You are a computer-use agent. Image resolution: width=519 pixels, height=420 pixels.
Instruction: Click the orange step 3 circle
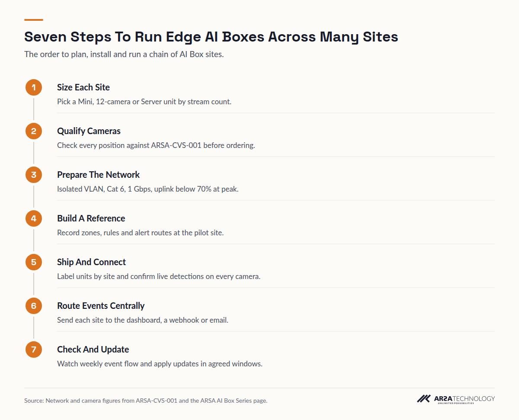coord(34,175)
